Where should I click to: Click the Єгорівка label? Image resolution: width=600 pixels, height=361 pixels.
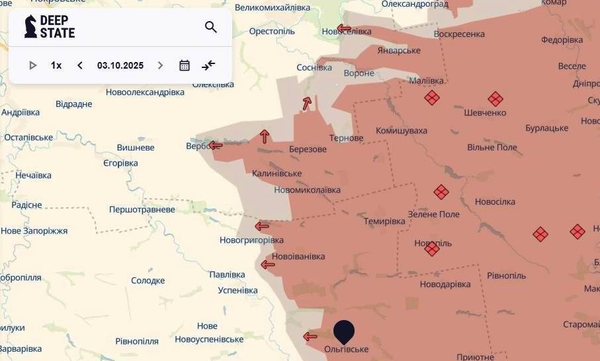[121, 163]
